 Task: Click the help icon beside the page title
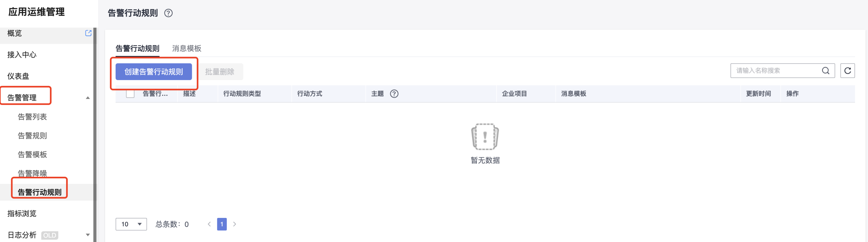click(168, 13)
